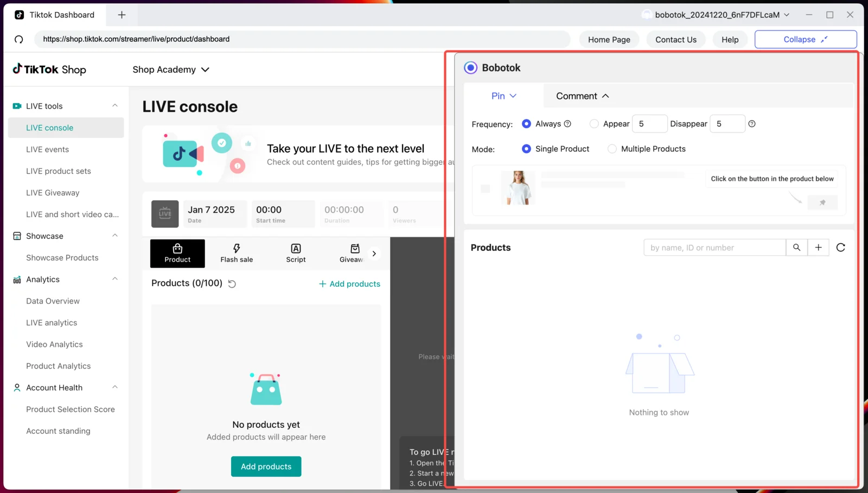Select Multiple Products mode
This screenshot has width=868, height=493.
click(612, 149)
